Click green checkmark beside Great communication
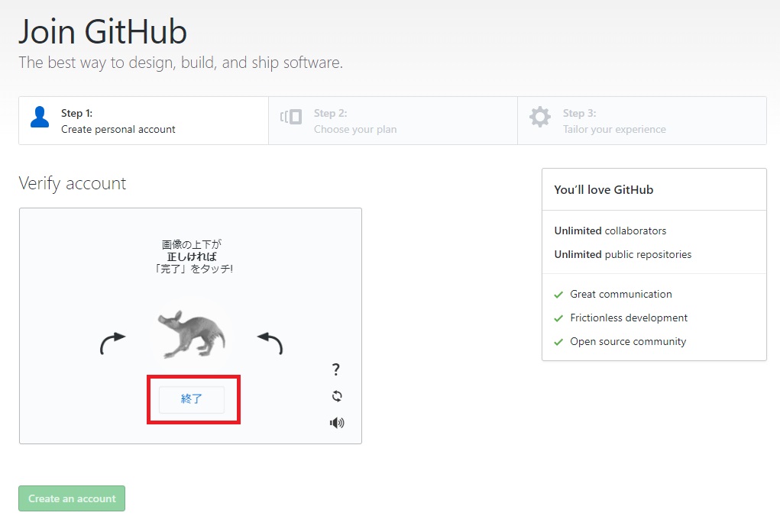Image resolution: width=780 pixels, height=532 pixels. pyautogui.click(x=558, y=295)
